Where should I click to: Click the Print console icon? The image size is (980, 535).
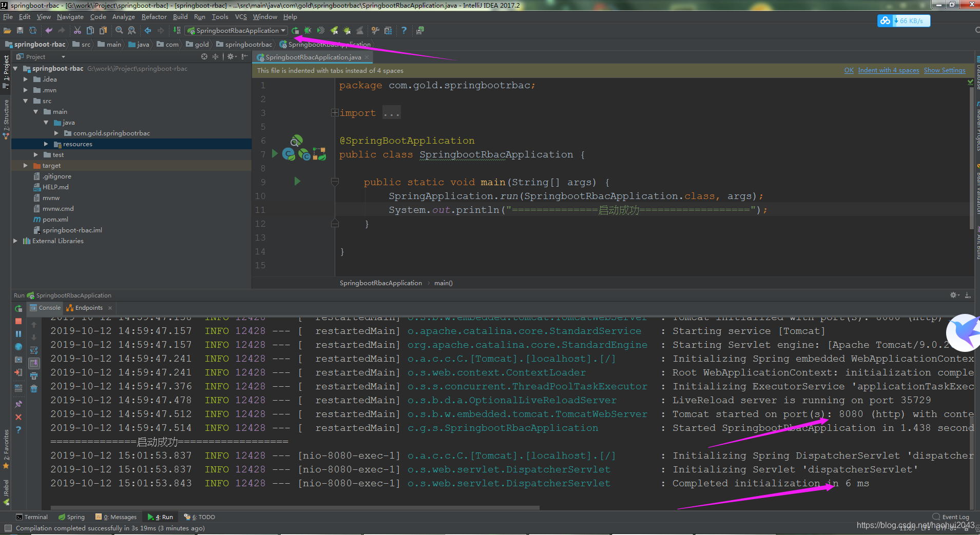tap(34, 376)
